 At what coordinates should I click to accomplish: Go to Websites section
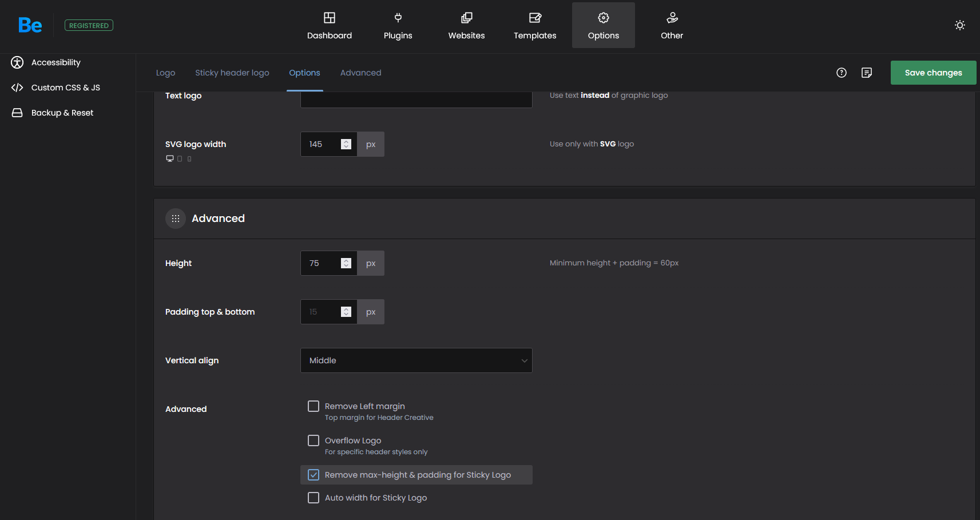467,25
